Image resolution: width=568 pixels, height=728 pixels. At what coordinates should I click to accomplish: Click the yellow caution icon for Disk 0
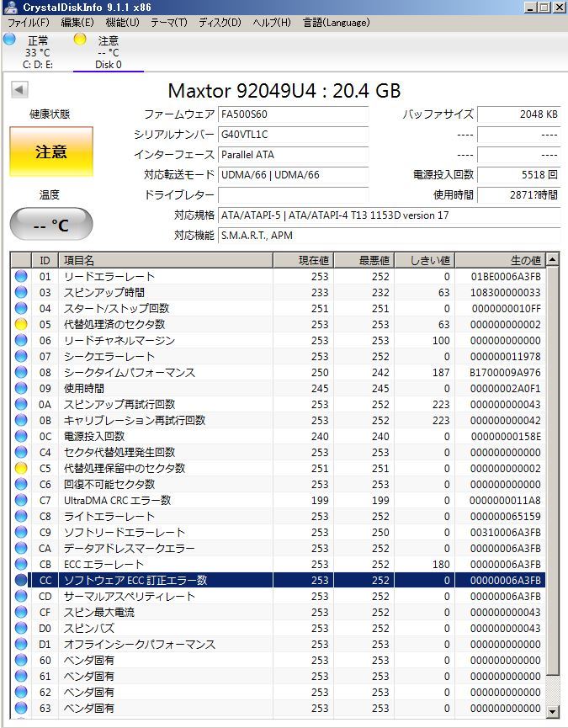point(80,40)
